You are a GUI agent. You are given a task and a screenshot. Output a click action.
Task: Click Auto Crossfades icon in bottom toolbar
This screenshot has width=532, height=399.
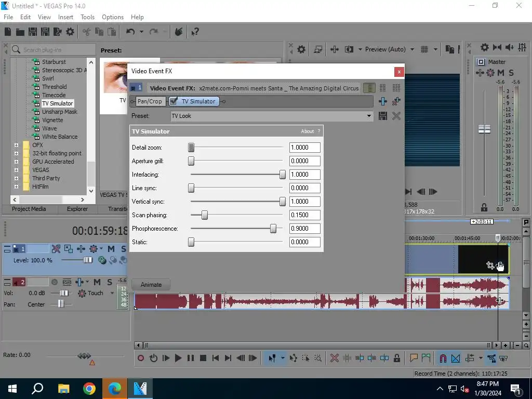coord(456,358)
